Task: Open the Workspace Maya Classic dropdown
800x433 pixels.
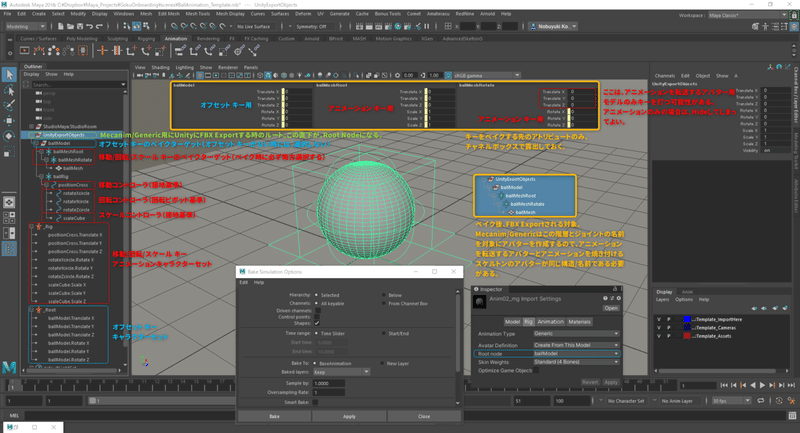Action: point(747,15)
